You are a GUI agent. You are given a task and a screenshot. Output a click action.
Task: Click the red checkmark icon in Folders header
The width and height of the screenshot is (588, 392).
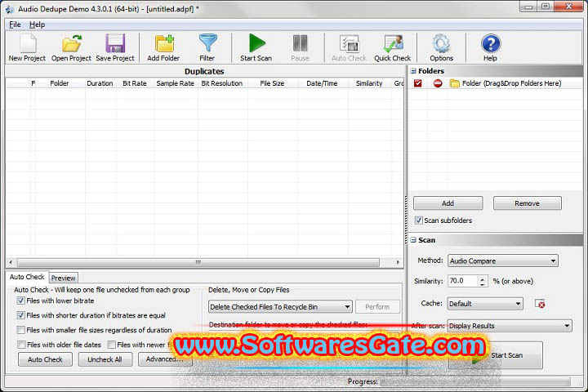tap(418, 83)
